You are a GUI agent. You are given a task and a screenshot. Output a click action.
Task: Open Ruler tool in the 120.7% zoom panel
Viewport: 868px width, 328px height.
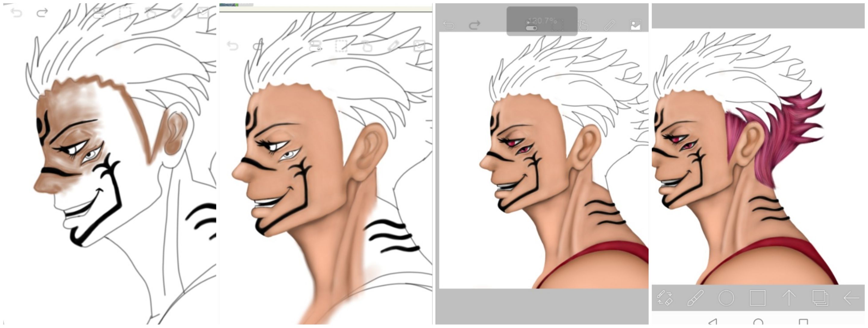click(609, 25)
